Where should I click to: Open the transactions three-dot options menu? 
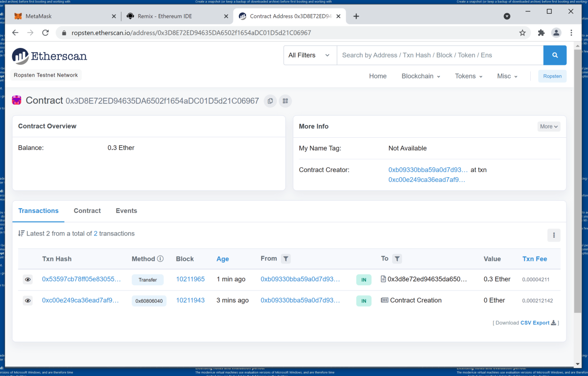[x=554, y=235]
